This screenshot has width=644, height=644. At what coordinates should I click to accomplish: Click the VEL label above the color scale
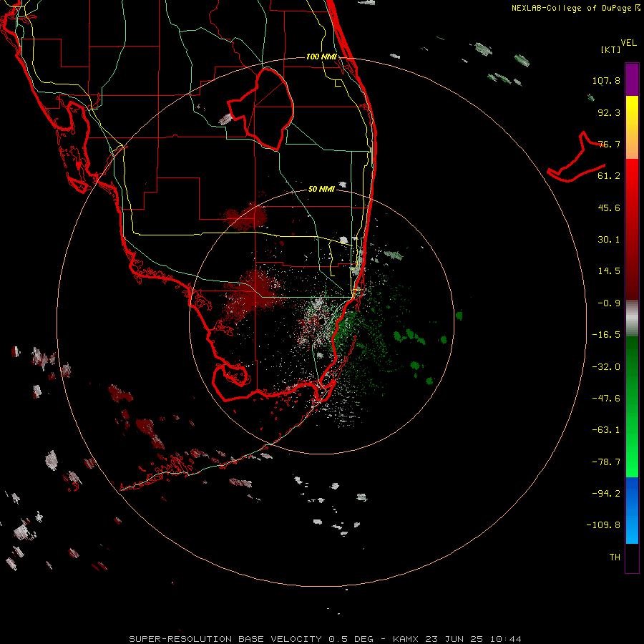click(x=628, y=42)
